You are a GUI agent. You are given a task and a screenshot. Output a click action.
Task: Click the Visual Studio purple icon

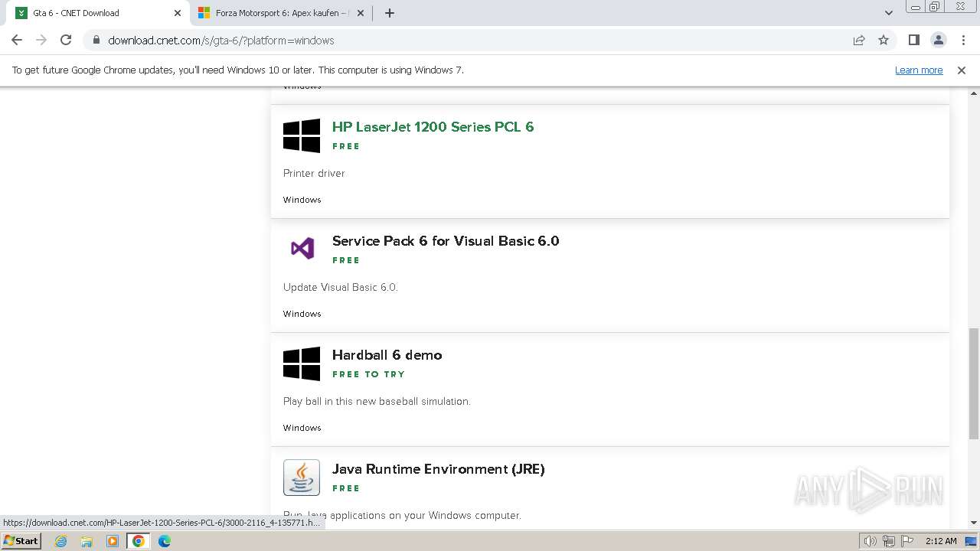click(302, 248)
